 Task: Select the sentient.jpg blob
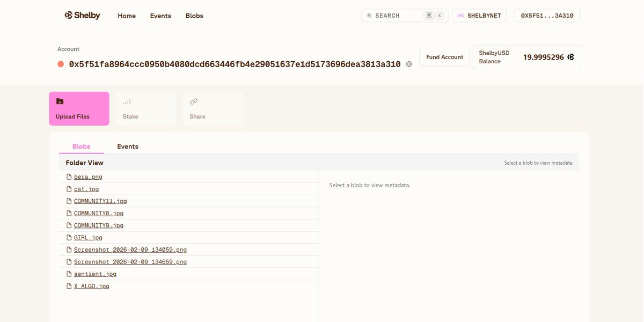(x=95, y=274)
